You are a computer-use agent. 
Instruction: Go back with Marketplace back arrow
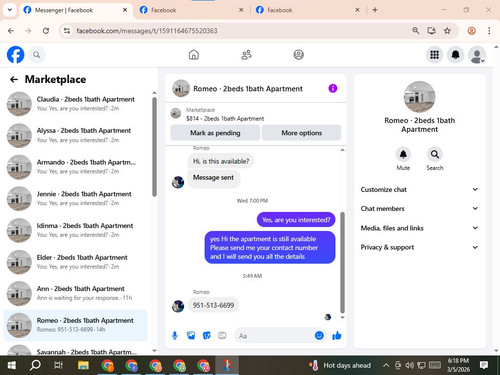coord(14,79)
